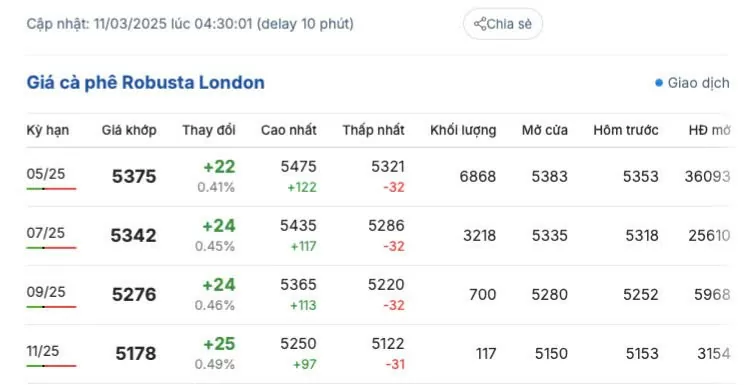Select the 11/25 contract term
The width and height of the screenshot is (750, 385).
[x=43, y=351]
